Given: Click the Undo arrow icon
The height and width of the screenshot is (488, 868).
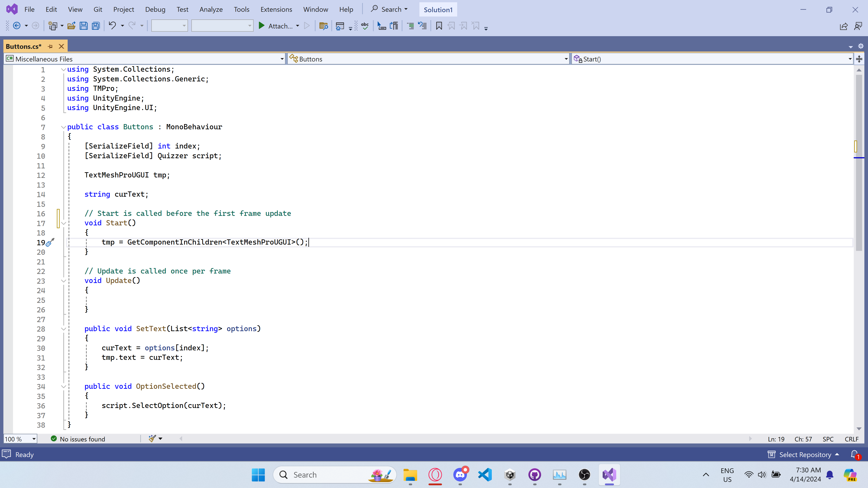Looking at the screenshot, I should point(112,26).
